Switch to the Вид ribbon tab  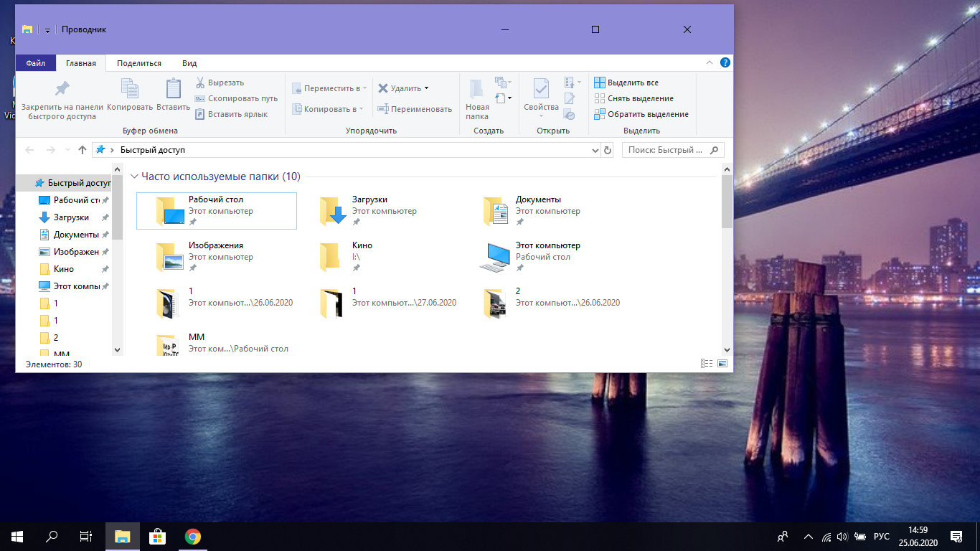click(189, 63)
